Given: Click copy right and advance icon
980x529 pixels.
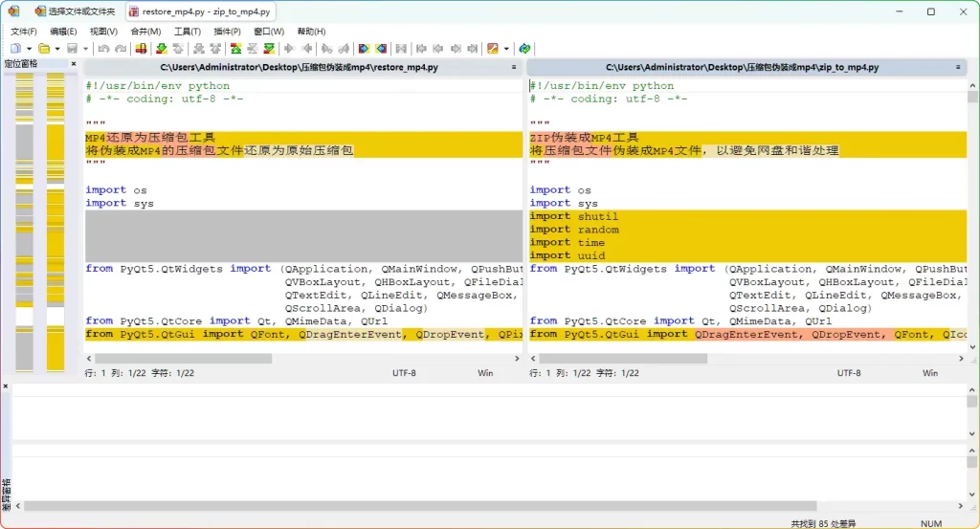Looking at the screenshot, I should [327, 49].
